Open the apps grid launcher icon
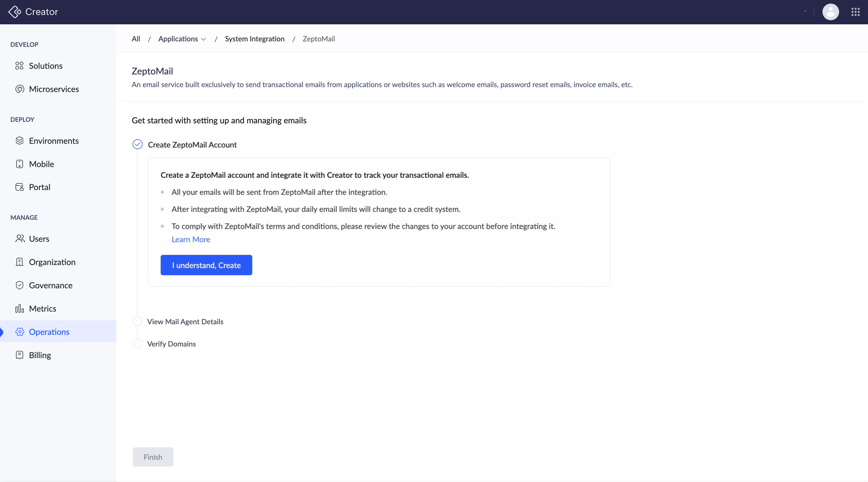This screenshot has height=482, width=868. click(x=855, y=12)
